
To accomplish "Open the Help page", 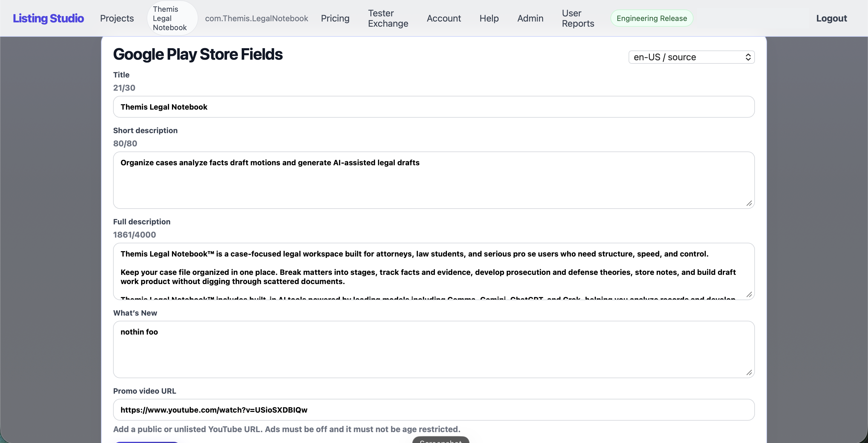I will 489,18.
